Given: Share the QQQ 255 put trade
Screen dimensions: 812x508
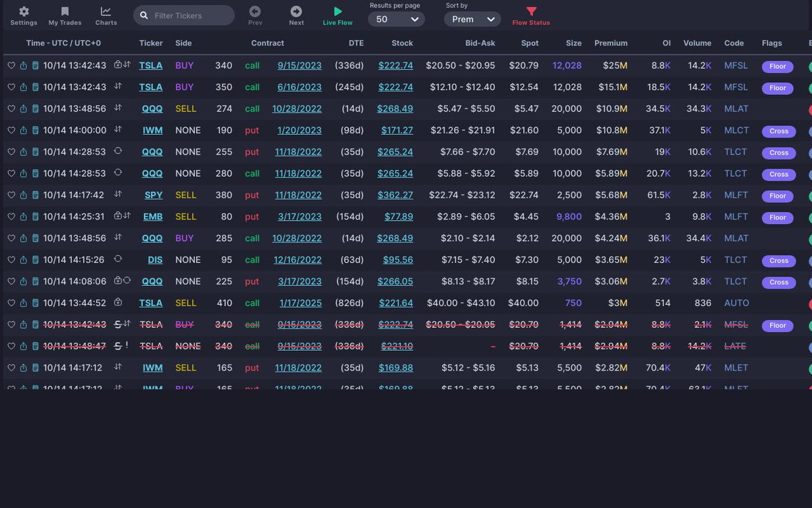Looking at the screenshot, I should [x=24, y=152].
